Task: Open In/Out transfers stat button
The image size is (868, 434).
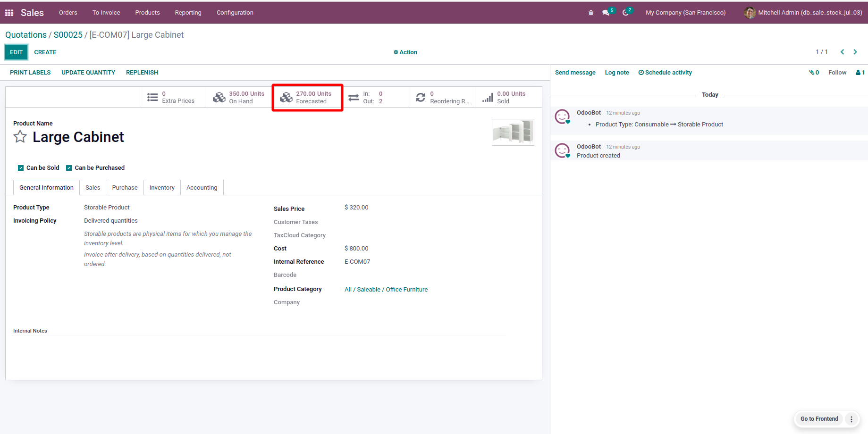Action: point(374,97)
